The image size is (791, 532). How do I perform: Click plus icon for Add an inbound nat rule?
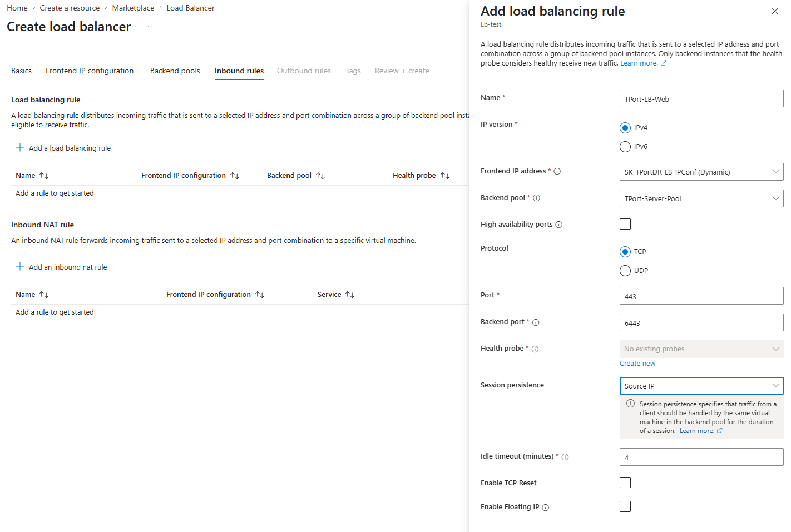pyautogui.click(x=20, y=266)
